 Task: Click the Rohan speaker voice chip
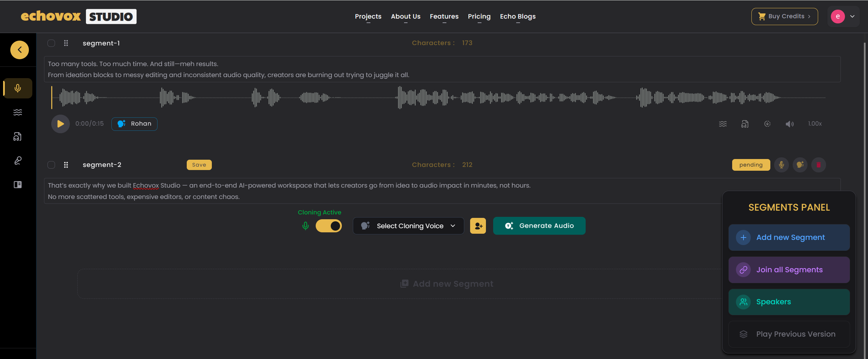(x=134, y=124)
